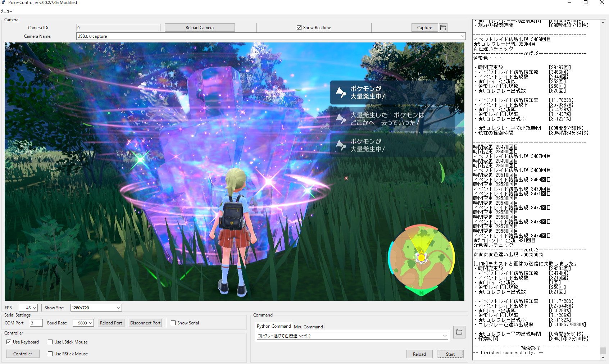This screenshot has width=609, height=364.
Task: Enable Use LStick Mouse checkbox
Action: (50, 342)
